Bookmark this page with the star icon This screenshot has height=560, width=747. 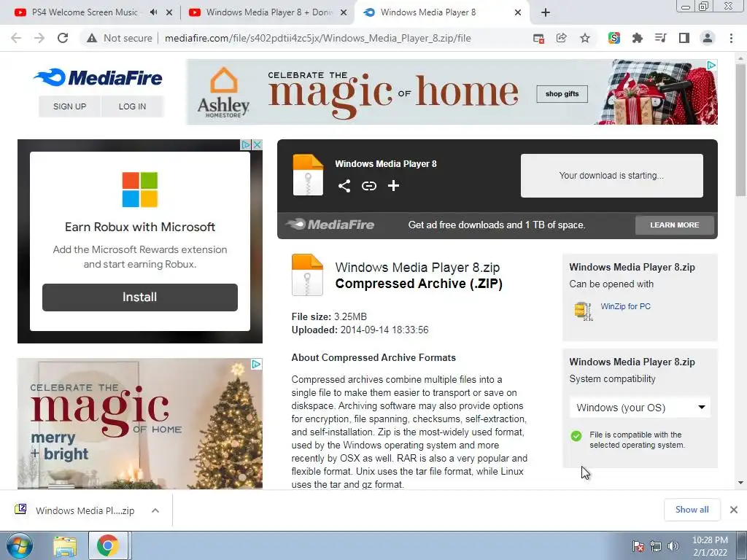tap(585, 38)
